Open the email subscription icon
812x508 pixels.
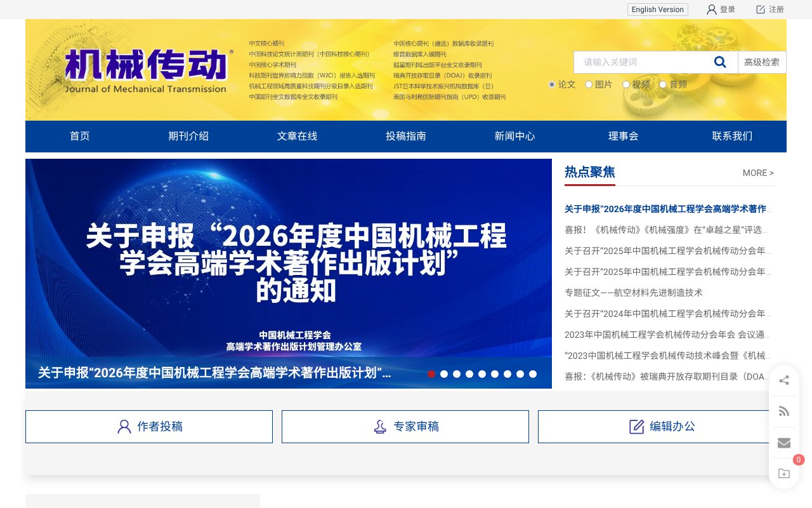tap(784, 443)
